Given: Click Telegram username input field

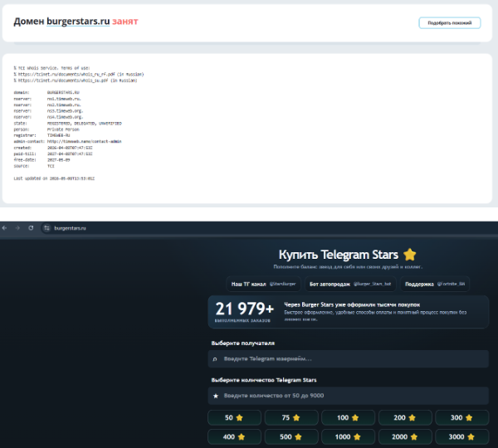Looking at the screenshot, I should pos(348,358).
